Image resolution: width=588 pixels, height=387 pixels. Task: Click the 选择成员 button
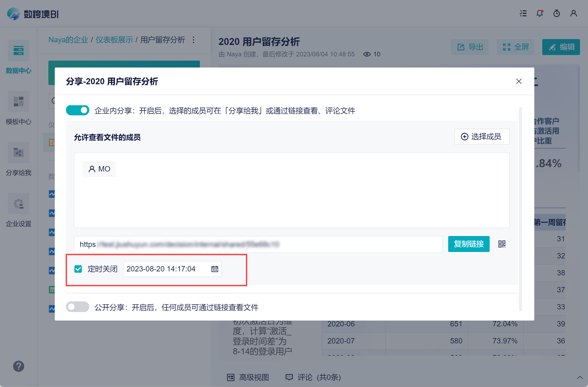pyautogui.click(x=482, y=137)
